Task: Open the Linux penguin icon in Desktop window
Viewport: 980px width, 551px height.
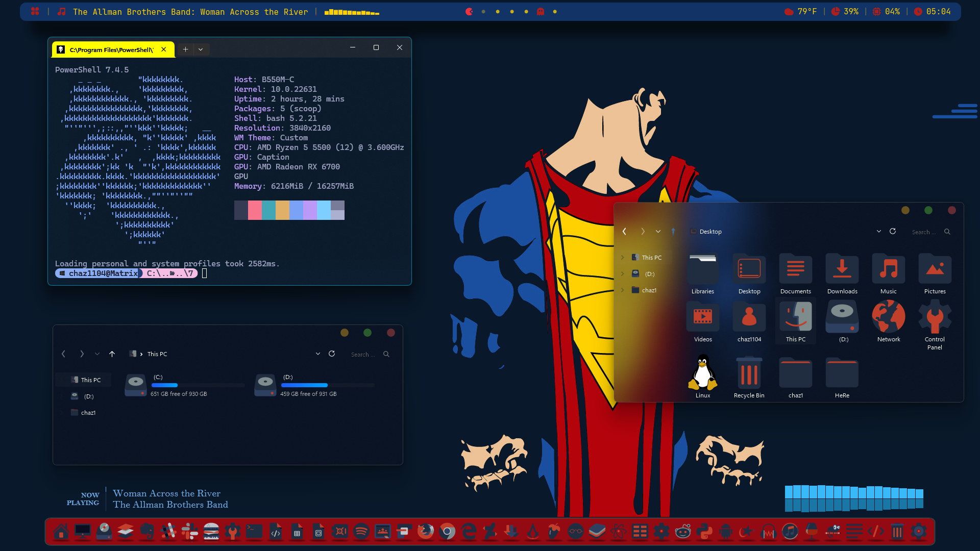Action: 703,377
